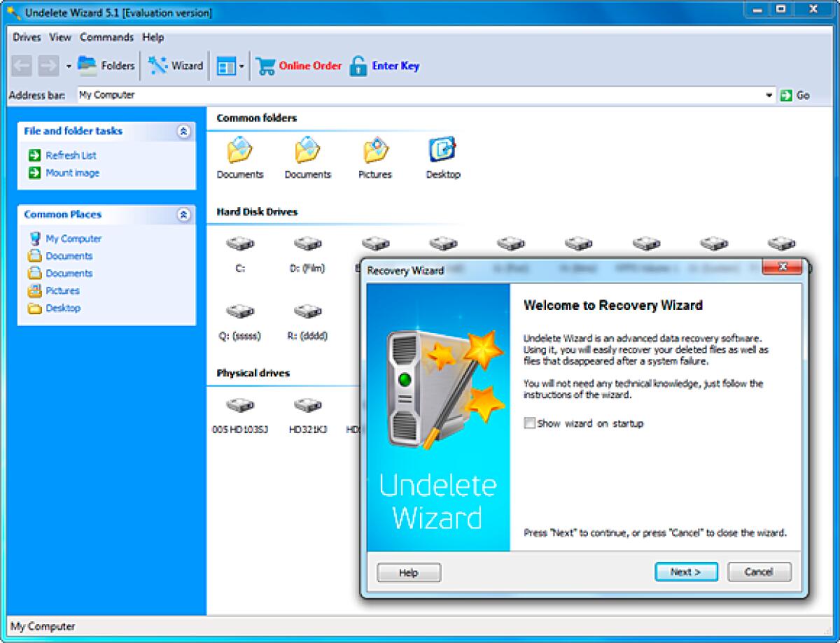Open Desktop from Common folders
840x643 pixels.
click(443, 153)
